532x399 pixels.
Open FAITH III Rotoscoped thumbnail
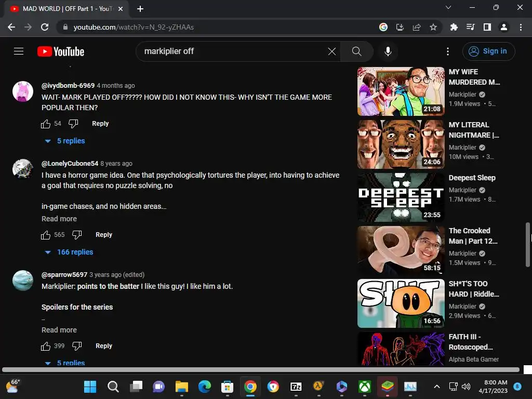[401, 349]
